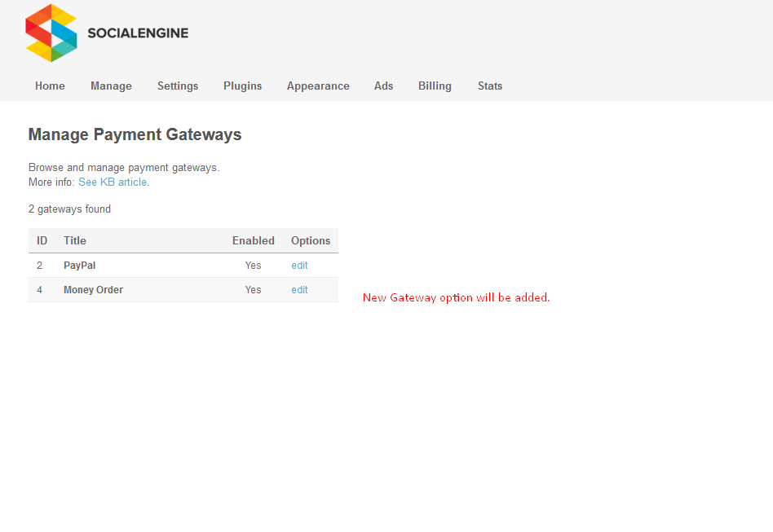The height and width of the screenshot is (532, 773).
Task: Navigate to the Ads menu
Action: point(383,86)
